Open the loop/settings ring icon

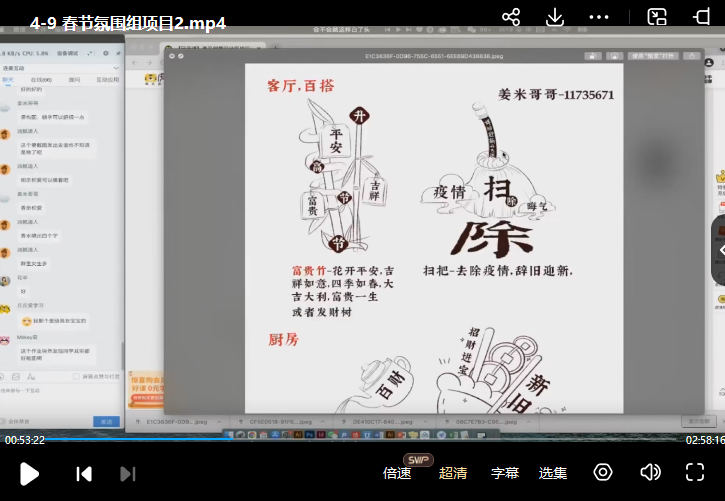coord(603,472)
